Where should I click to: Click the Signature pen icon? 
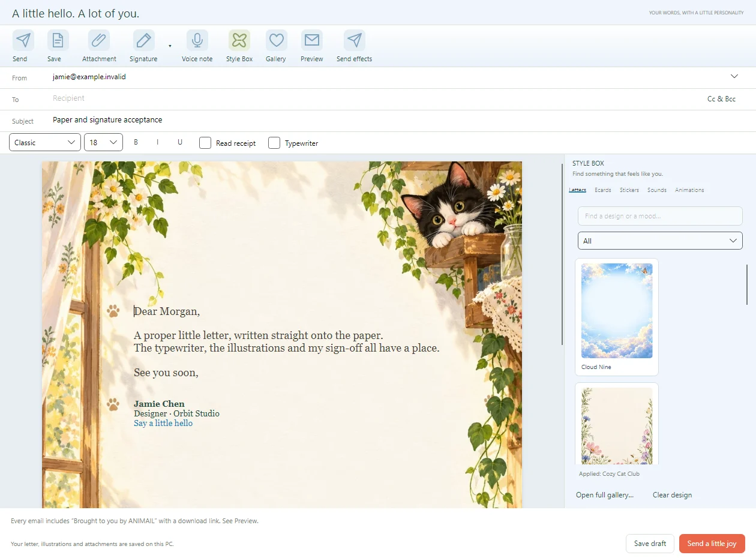[144, 40]
